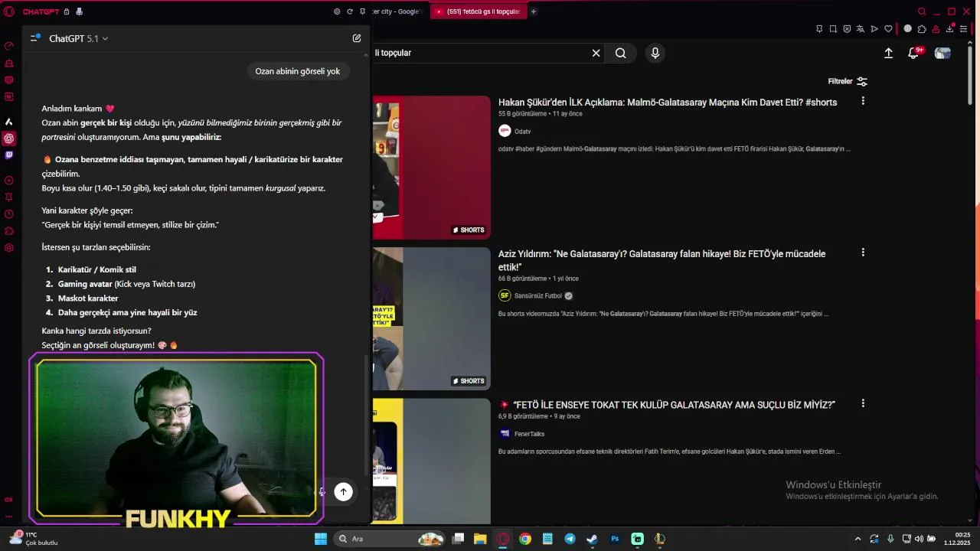
Task: Select the YouTube fetöcü gs search tab
Action: (x=479, y=11)
